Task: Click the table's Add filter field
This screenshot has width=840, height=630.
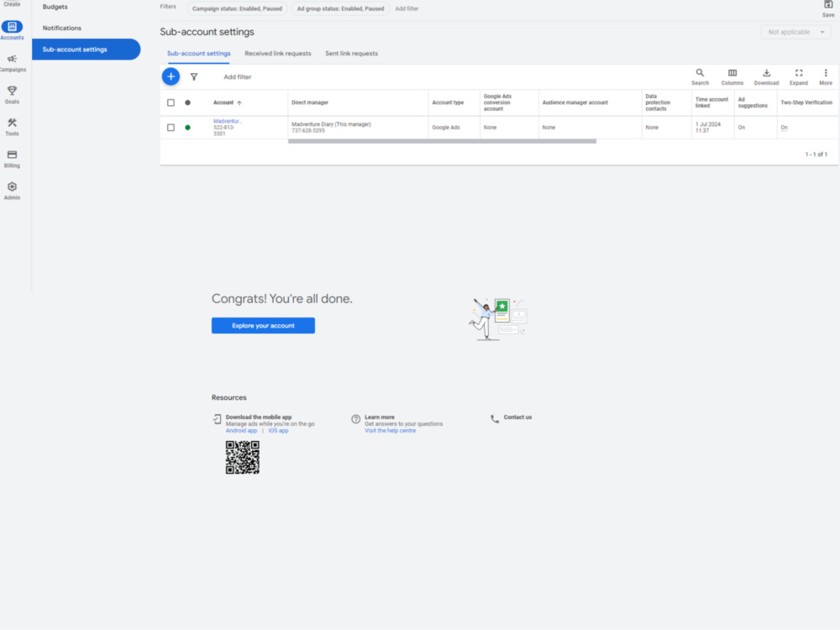Action: tap(238, 77)
